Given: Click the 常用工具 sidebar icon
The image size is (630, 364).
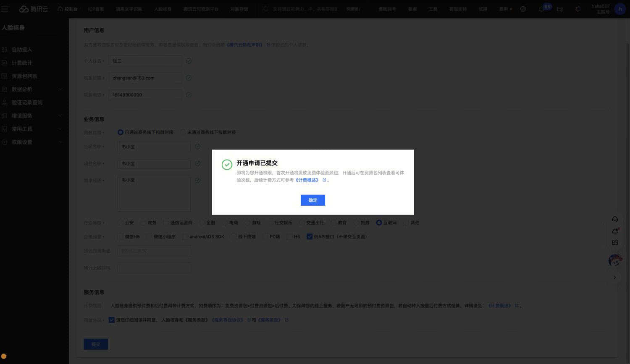Looking at the screenshot, I should point(5,129).
